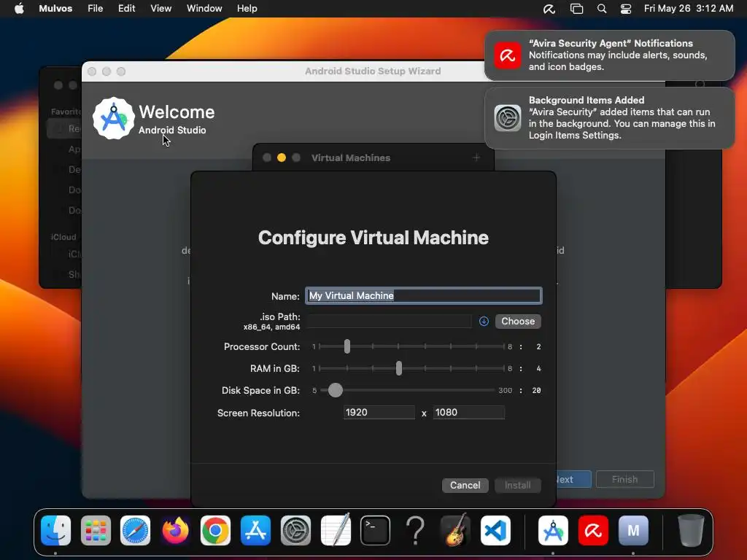The width and height of the screenshot is (747, 560).
Task: Open Visual Studio Code from the dock
Action: (x=495, y=531)
